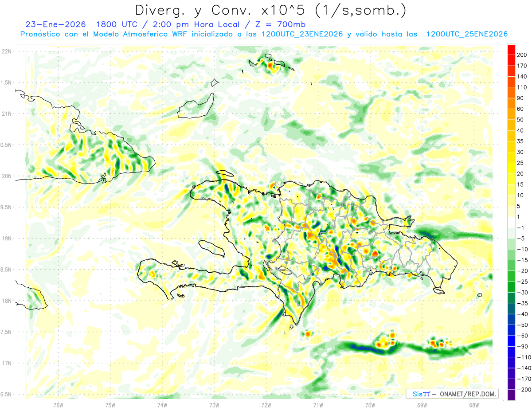The height and width of the screenshot is (411, 532).
Task: Click the '-140' colorbar label
Action: (524, 368)
